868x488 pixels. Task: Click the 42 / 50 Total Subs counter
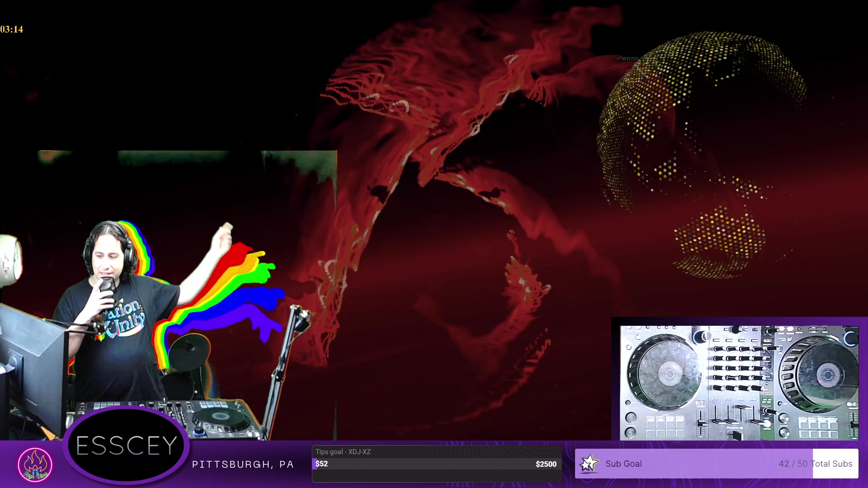click(x=815, y=464)
